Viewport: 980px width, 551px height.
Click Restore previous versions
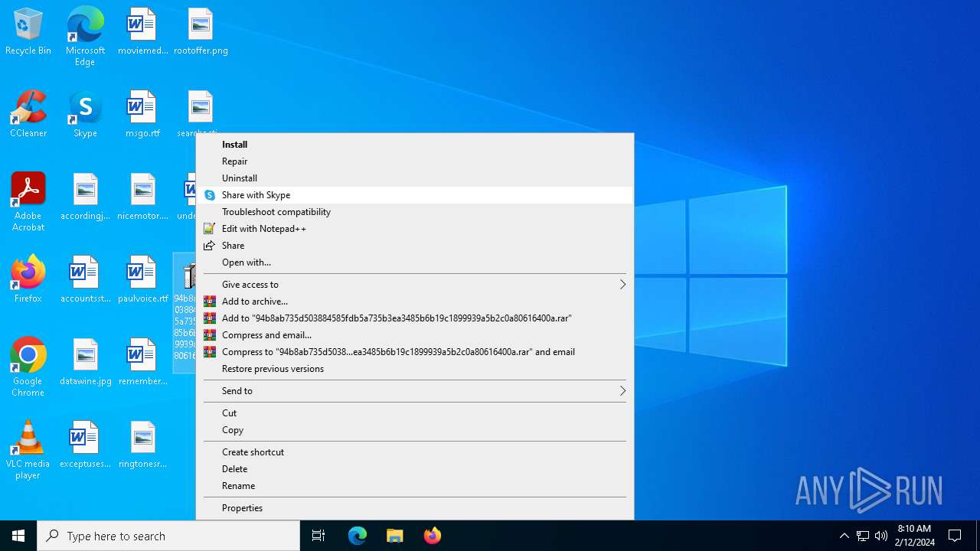[415, 369]
